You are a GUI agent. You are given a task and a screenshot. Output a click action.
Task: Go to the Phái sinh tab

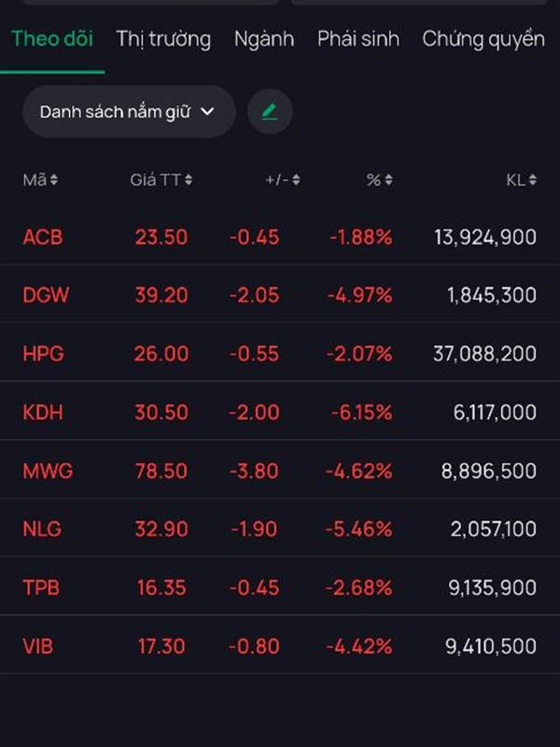point(358,39)
